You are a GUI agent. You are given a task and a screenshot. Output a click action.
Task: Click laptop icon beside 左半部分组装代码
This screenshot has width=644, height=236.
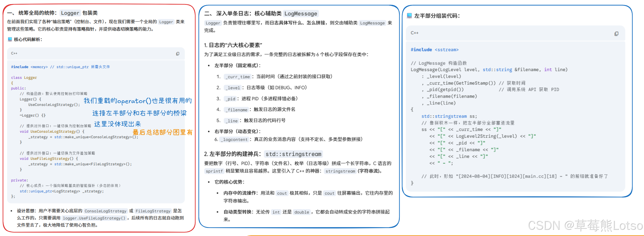point(409,15)
